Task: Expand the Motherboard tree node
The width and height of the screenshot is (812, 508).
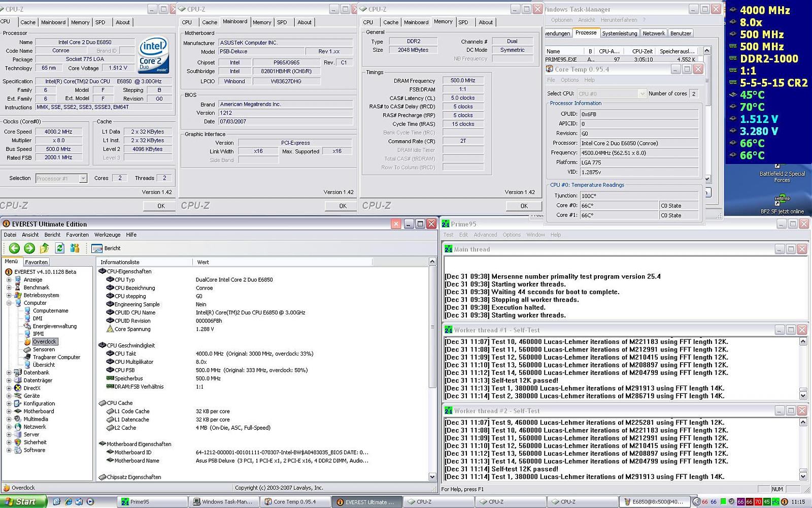Action: [x=9, y=411]
